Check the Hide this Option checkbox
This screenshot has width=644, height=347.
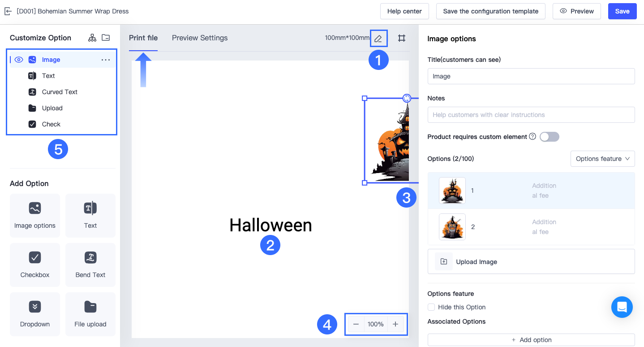click(431, 307)
